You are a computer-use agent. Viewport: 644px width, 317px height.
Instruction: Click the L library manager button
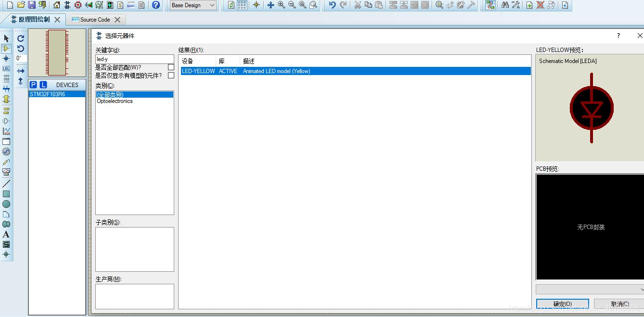[x=43, y=85]
